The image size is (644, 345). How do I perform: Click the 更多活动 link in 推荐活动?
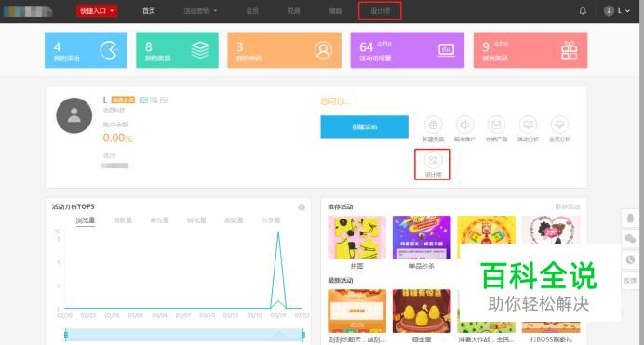(x=568, y=206)
